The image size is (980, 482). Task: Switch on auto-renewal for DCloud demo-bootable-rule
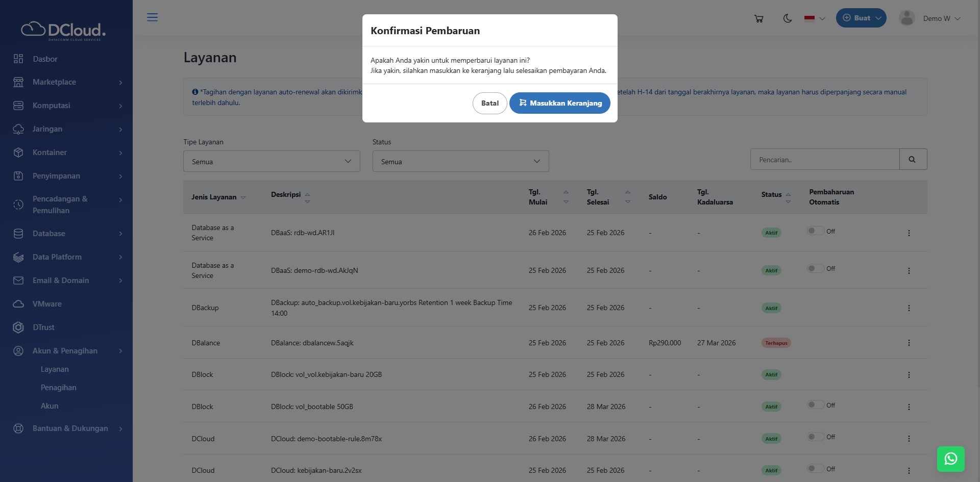pyautogui.click(x=815, y=437)
